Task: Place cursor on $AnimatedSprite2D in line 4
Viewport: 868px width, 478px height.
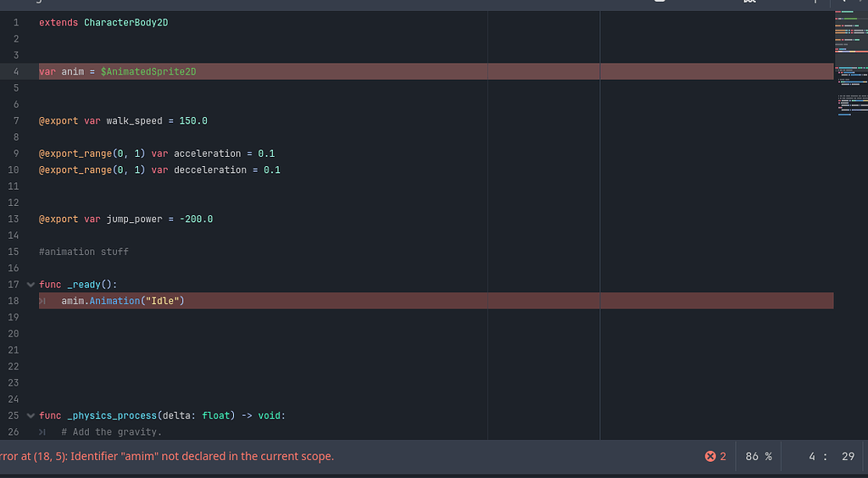Action: pos(148,72)
